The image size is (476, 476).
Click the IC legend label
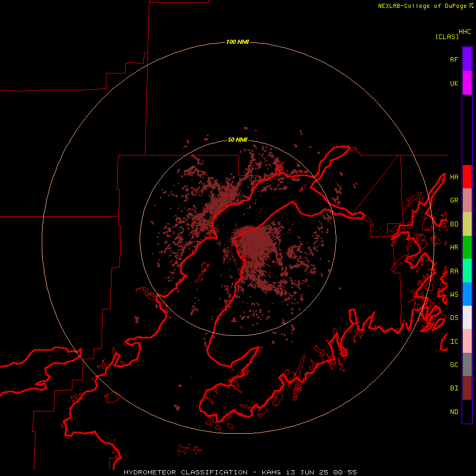454,342
